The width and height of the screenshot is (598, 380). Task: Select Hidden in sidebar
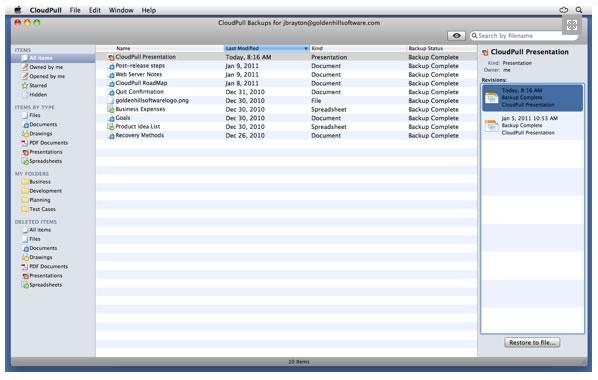[38, 95]
